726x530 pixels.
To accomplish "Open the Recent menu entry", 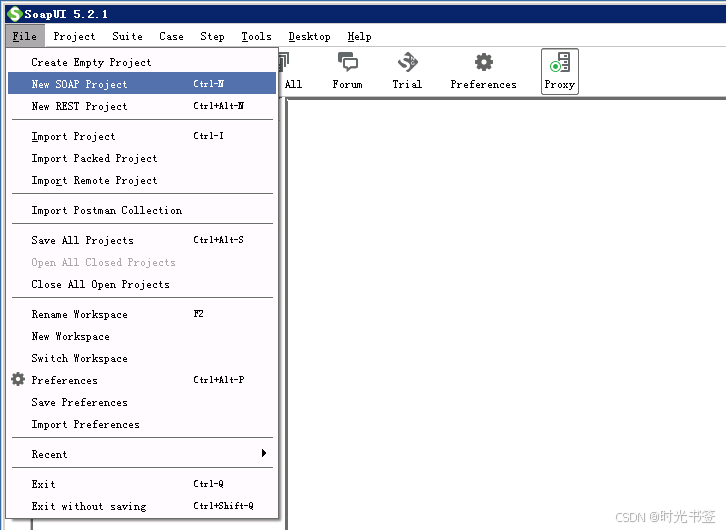I will (142, 454).
